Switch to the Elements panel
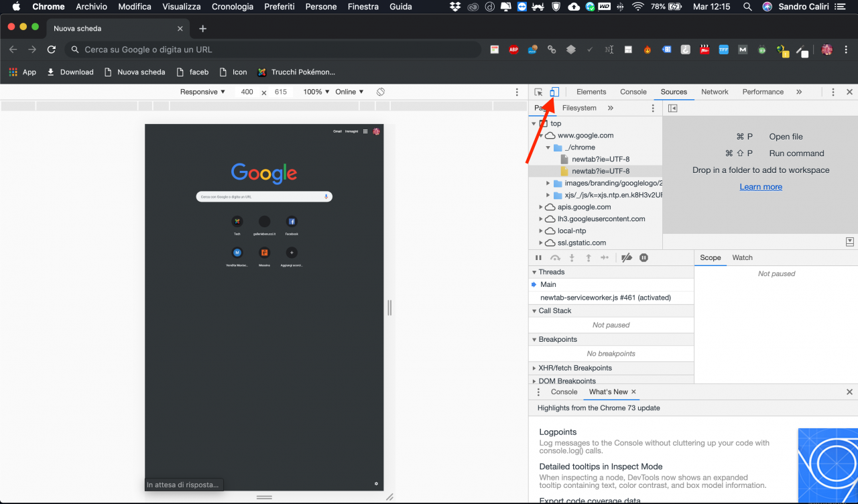The height and width of the screenshot is (504, 858). [591, 92]
